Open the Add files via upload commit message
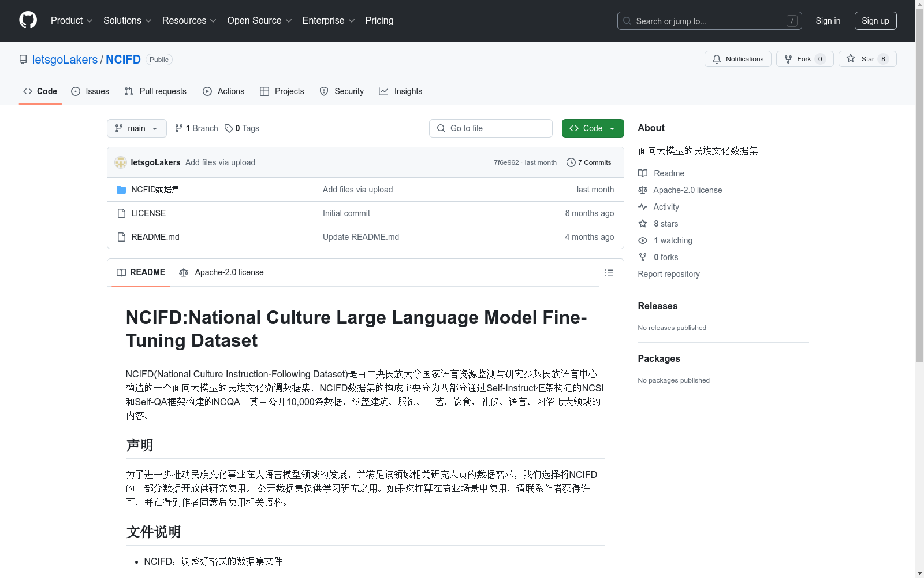924x578 pixels. [x=220, y=162]
